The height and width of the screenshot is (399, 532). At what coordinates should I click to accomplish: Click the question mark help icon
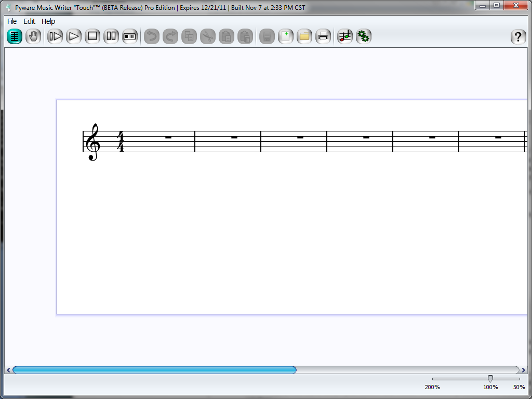[518, 37]
